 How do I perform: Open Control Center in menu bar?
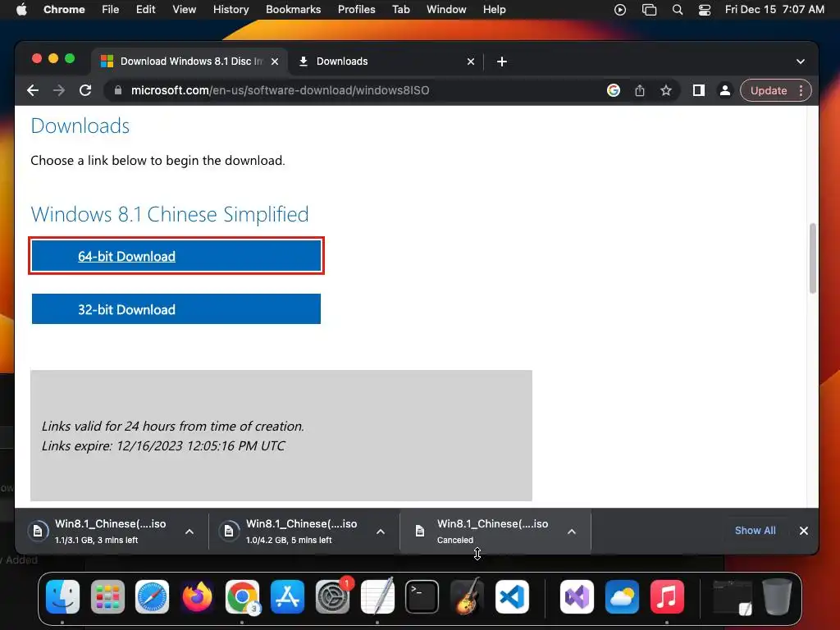pyautogui.click(x=705, y=9)
